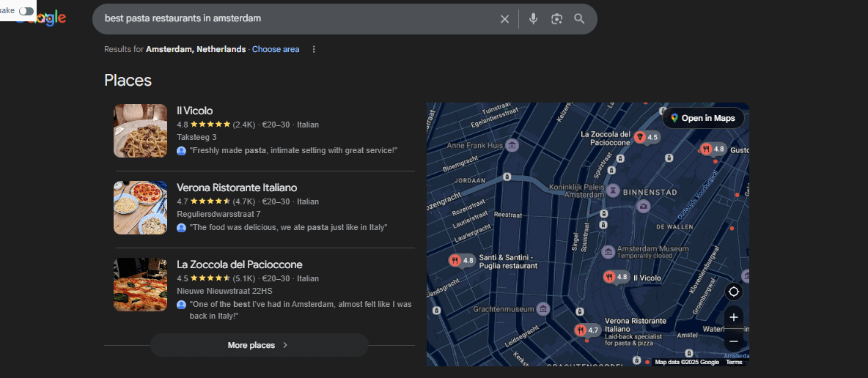Click the Taksteeg 3 address text
The height and width of the screenshot is (378, 868).
click(196, 137)
